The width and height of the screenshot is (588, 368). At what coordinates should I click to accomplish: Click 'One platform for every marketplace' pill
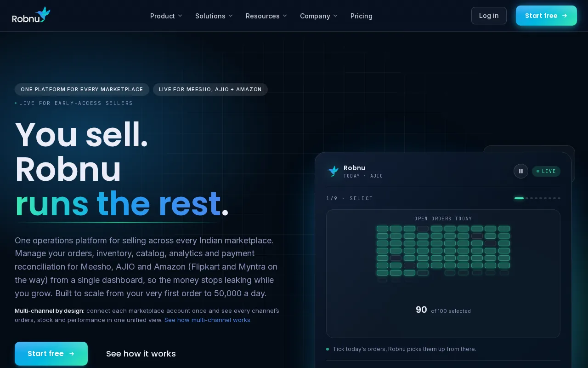[x=82, y=89]
